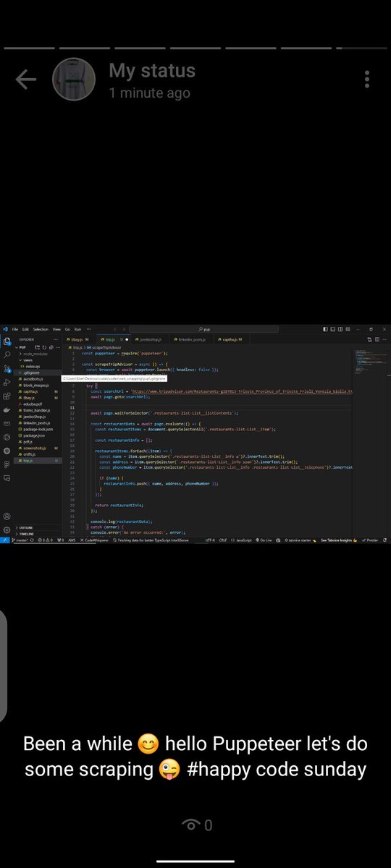Image resolution: width=391 pixels, height=868 pixels.
Task: Open the Go menu in VS Code
Action: coord(67,329)
